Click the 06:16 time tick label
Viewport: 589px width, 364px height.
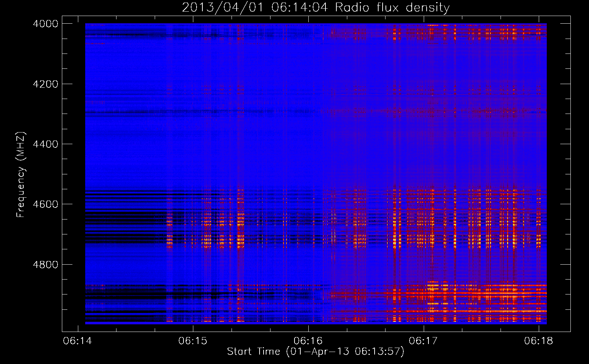(x=308, y=341)
